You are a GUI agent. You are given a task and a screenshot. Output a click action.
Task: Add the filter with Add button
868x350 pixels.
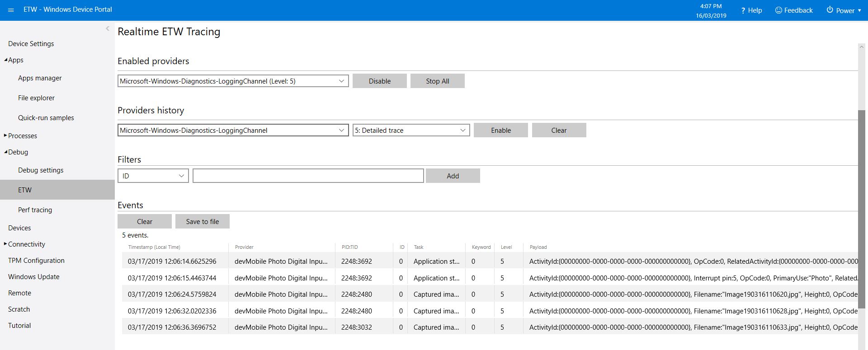(453, 176)
